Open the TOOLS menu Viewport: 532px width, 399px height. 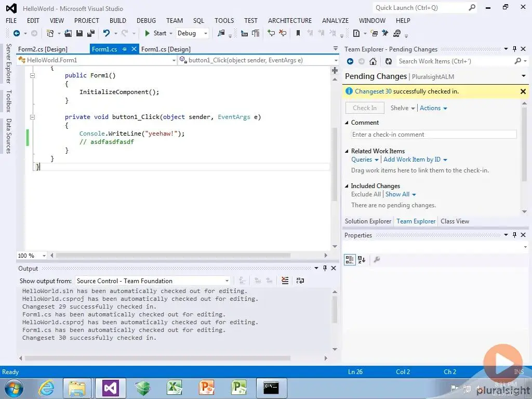224,21
